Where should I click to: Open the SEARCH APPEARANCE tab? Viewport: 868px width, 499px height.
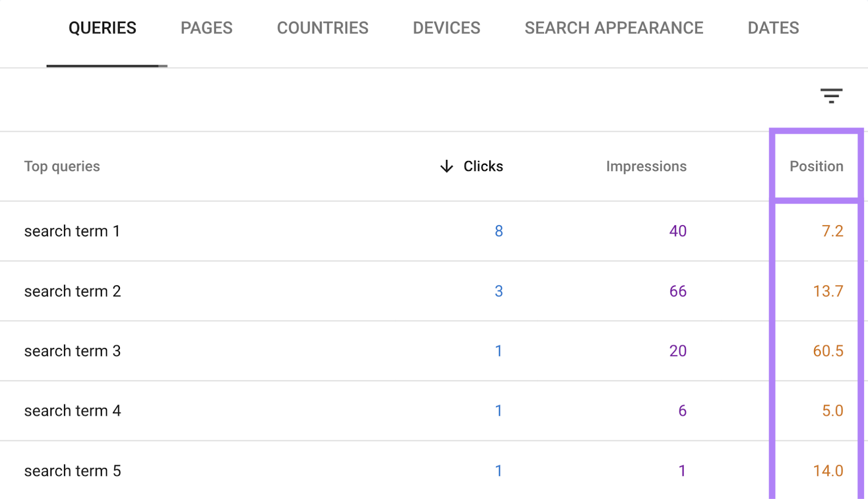tap(614, 28)
